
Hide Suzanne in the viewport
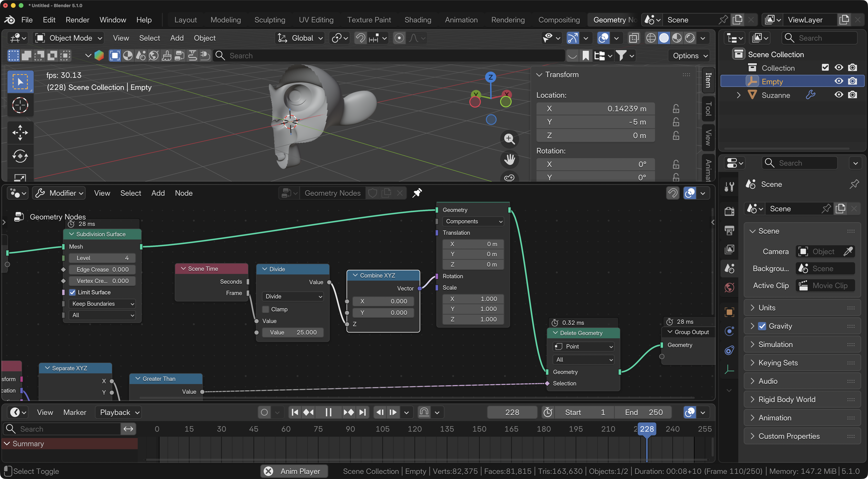click(839, 95)
